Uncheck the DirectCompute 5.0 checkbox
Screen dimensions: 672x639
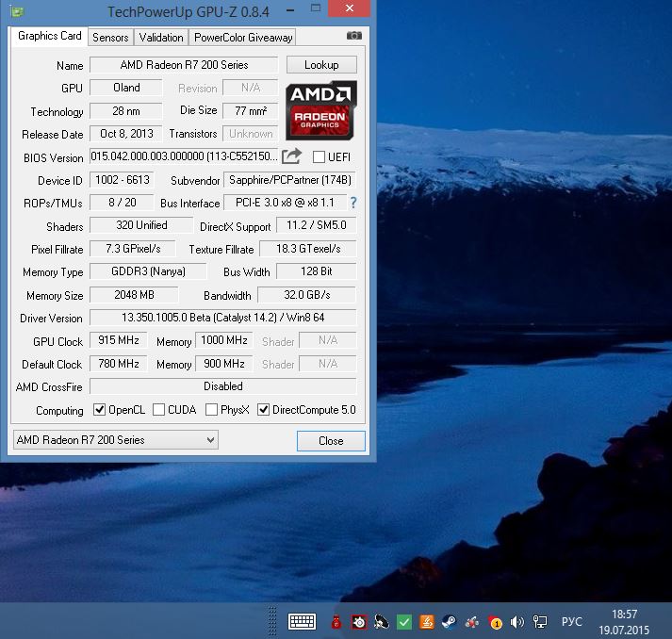[264, 410]
